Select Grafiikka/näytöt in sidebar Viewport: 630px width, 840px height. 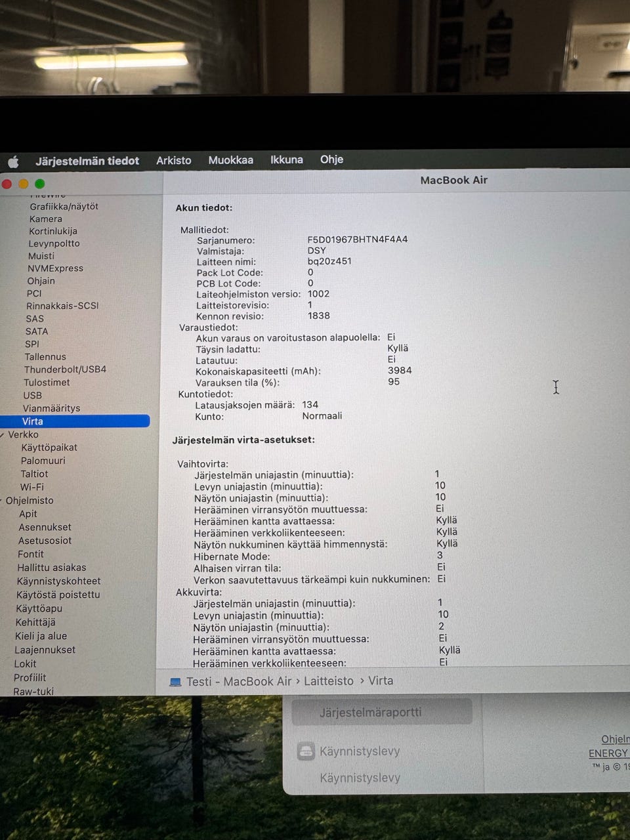click(64, 206)
